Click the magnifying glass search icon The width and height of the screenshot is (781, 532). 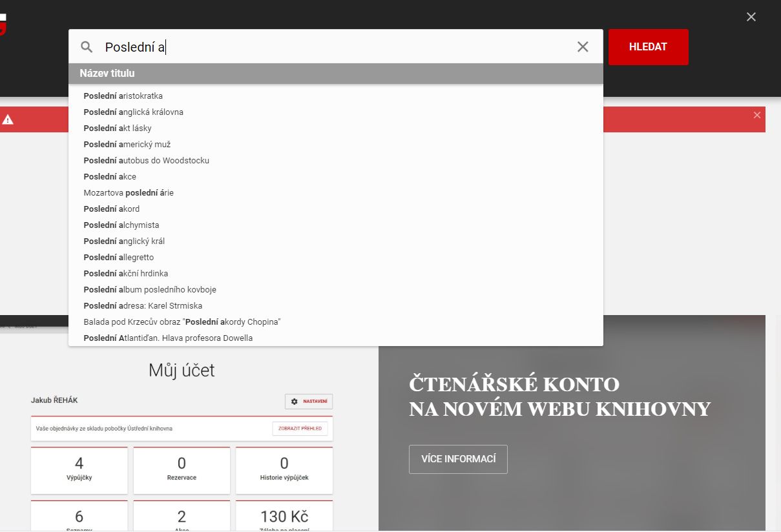[x=87, y=47]
